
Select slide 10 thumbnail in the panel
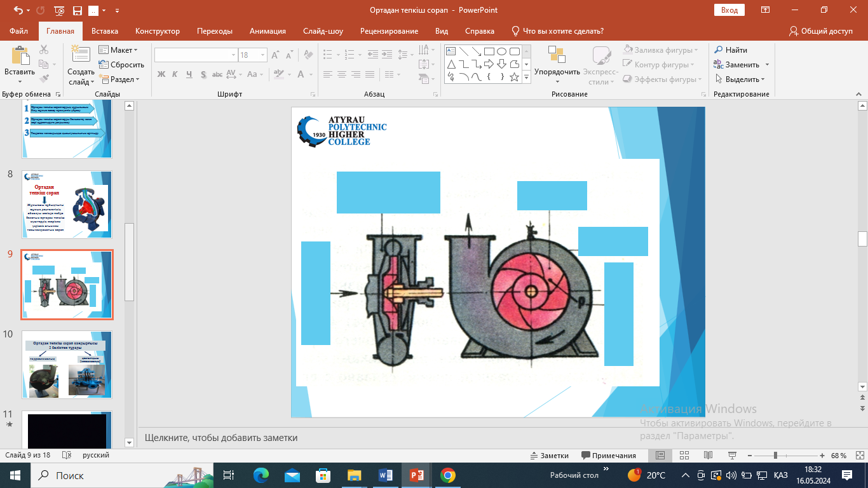pyautogui.click(x=67, y=365)
